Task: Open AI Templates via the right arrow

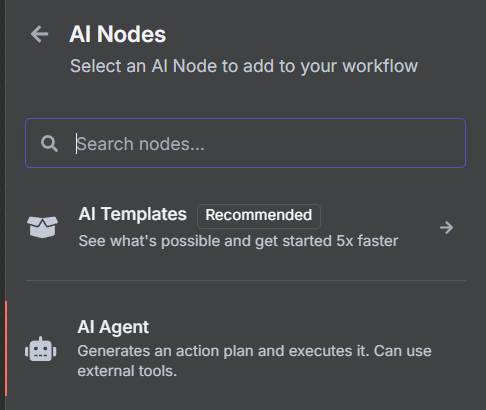Action: 446,228
